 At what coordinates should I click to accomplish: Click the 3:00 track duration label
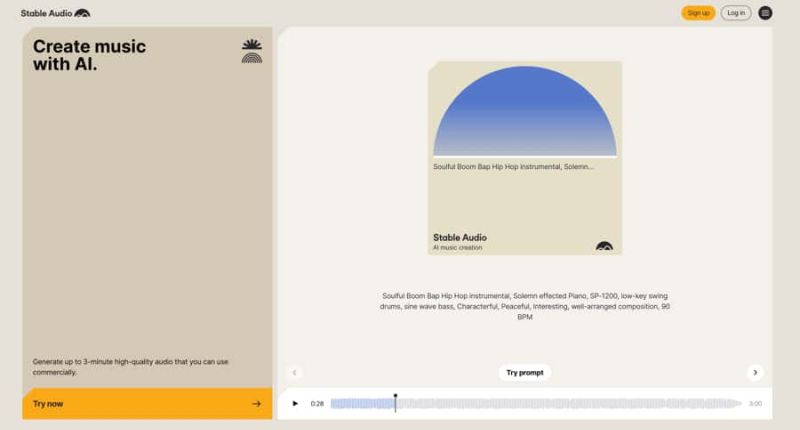click(x=755, y=404)
